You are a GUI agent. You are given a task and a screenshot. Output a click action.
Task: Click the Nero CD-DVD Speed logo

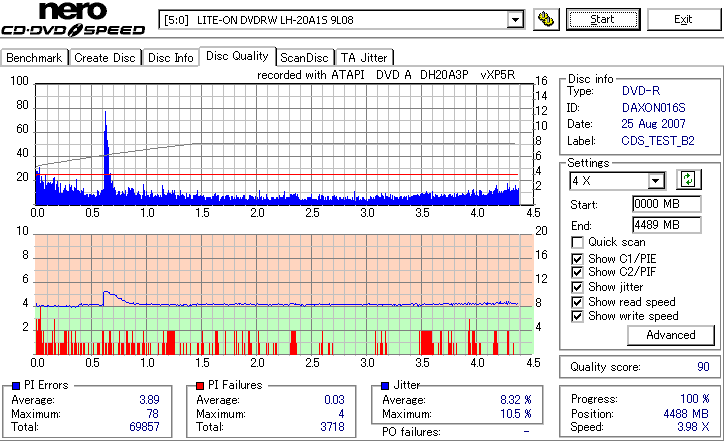[x=73, y=19]
